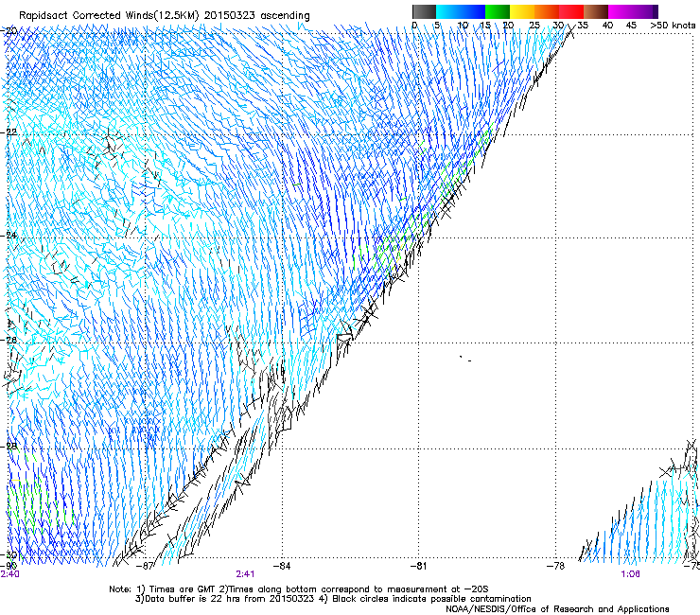Viewport: 700px width, 615px height.
Task: Click the 'NOAA/NESDIS/Office of Research and Applications' credit
Action: (557, 609)
